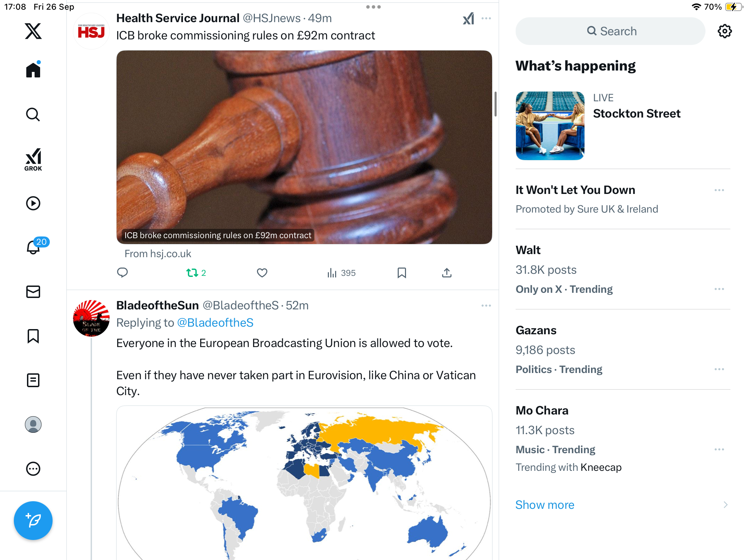Click the compose post button
The height and width of the screenshot is (560, 747).
tap(33, 520)
